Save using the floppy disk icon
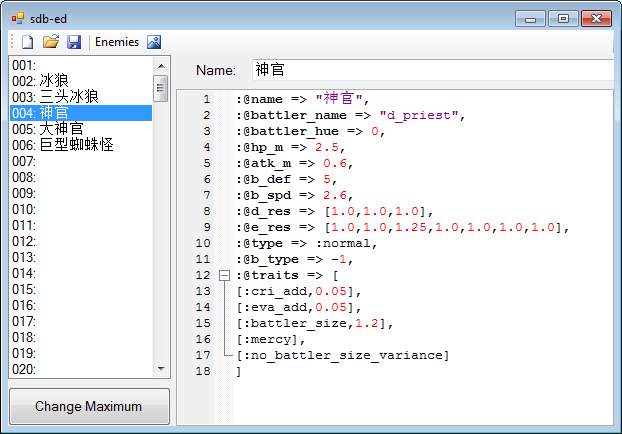This screenshot has height=434, width=622. (74, 42)
